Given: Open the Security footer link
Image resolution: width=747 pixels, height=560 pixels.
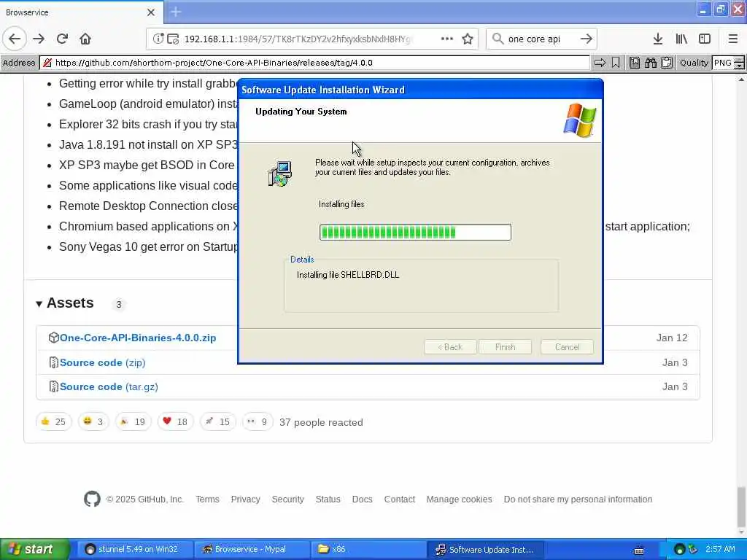Looking at the screenshot, I should pos(287,499).
